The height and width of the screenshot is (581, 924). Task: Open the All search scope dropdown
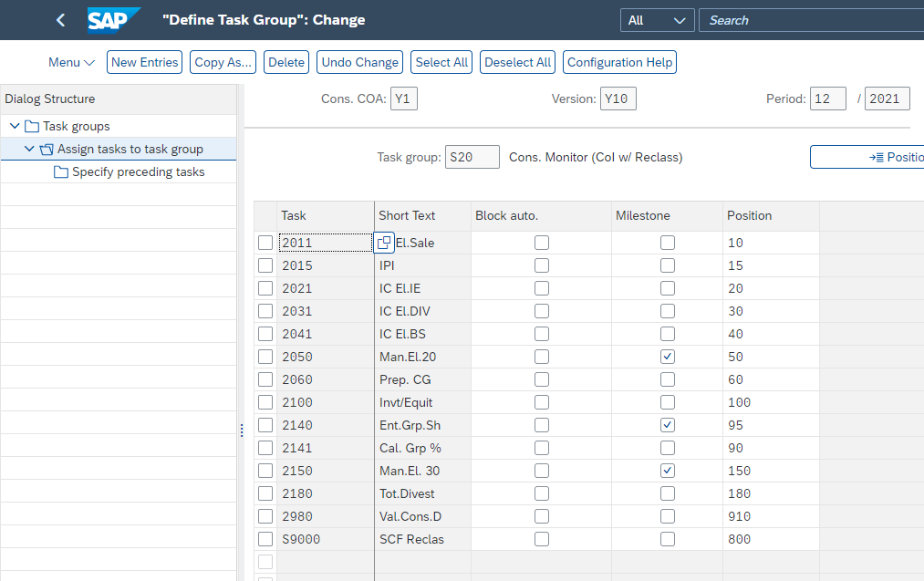pos(657,20)
